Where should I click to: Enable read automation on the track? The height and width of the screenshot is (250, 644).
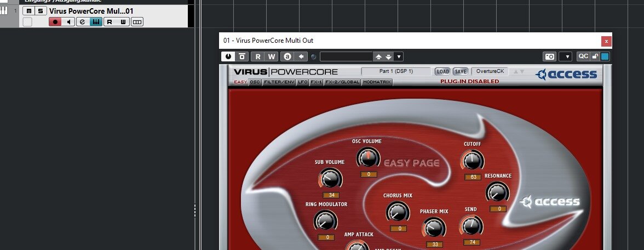click(x=110, y=22)
